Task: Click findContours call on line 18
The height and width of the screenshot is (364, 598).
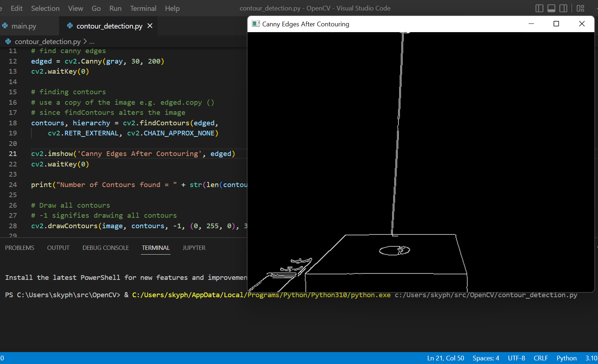Action: [171, 123]
